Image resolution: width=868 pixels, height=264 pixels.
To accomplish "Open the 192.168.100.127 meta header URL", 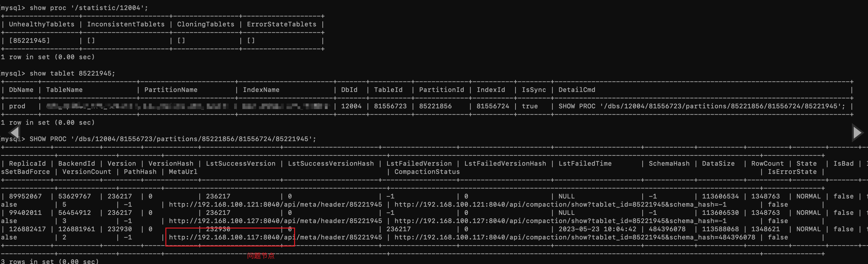I will click(x=275, y=221).
